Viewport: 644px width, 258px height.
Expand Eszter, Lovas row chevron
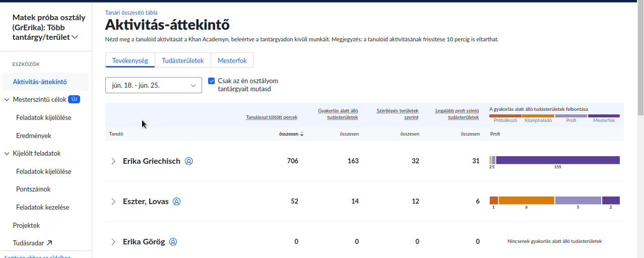point(113,202)
